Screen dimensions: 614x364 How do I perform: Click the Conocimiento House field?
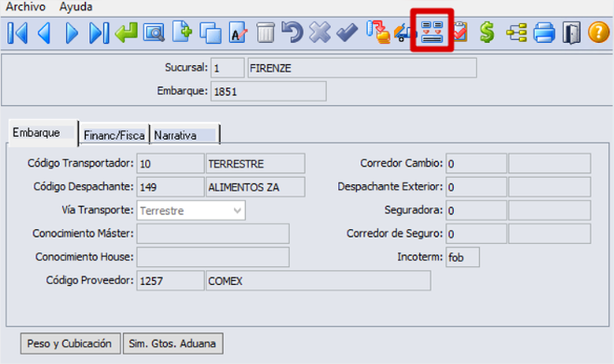[213, 257]
